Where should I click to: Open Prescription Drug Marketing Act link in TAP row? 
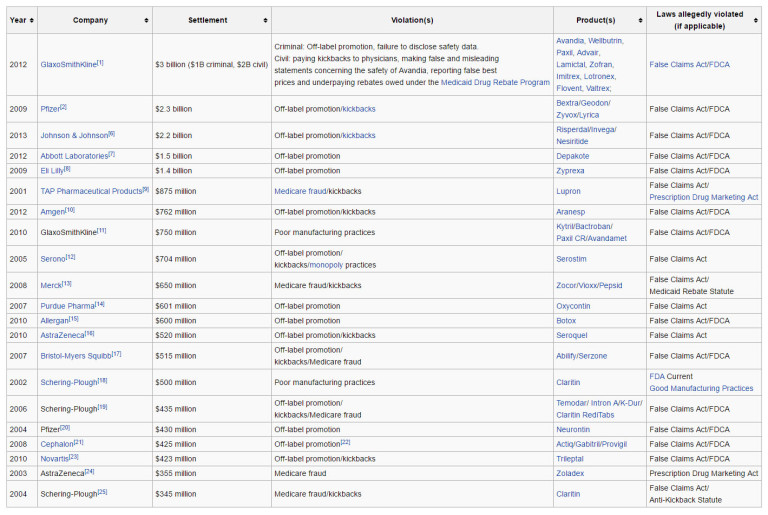point(704,197)
